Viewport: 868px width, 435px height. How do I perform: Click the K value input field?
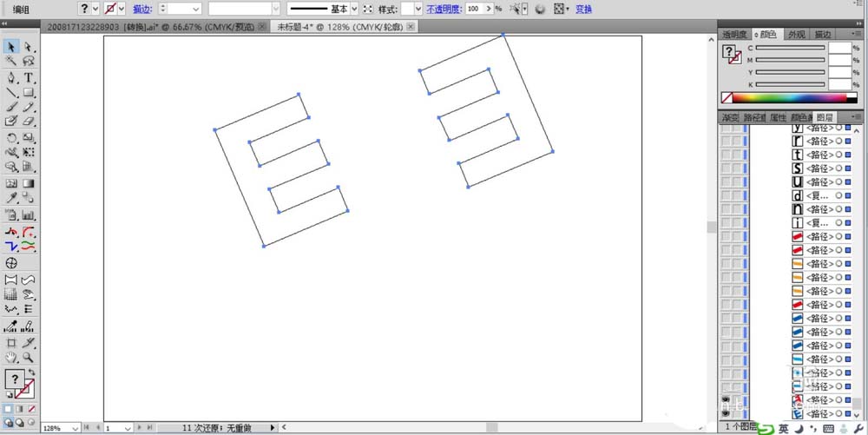coord(839,84)
